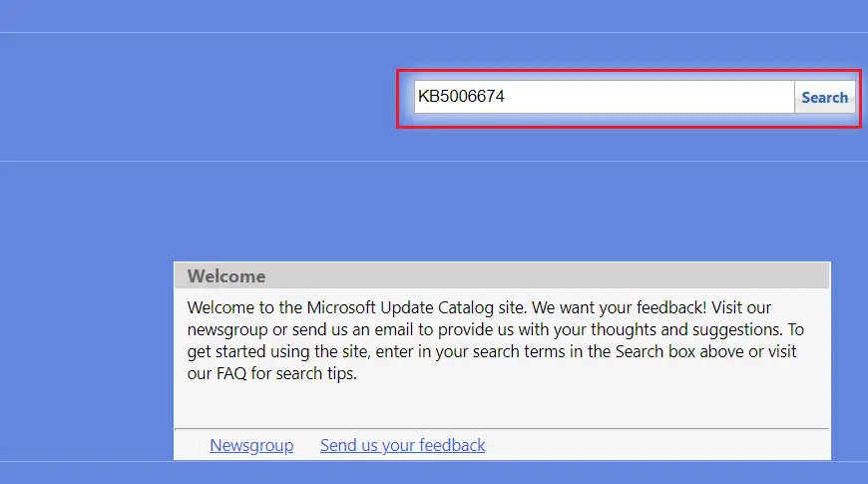Click the word FAQ in the welcome text
Viewport: 868px width, 484px height.
tap(231, 373)
